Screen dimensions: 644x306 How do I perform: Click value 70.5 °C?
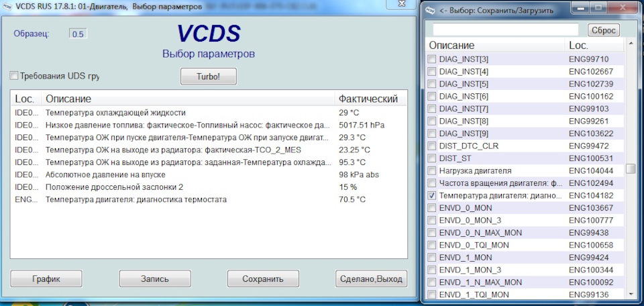(352, 199)
